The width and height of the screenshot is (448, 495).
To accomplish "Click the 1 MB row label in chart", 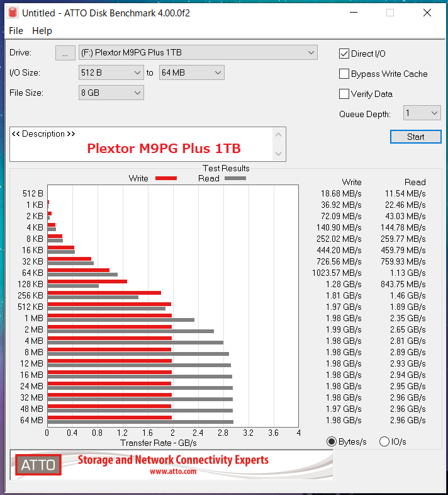I will (34, 318).
